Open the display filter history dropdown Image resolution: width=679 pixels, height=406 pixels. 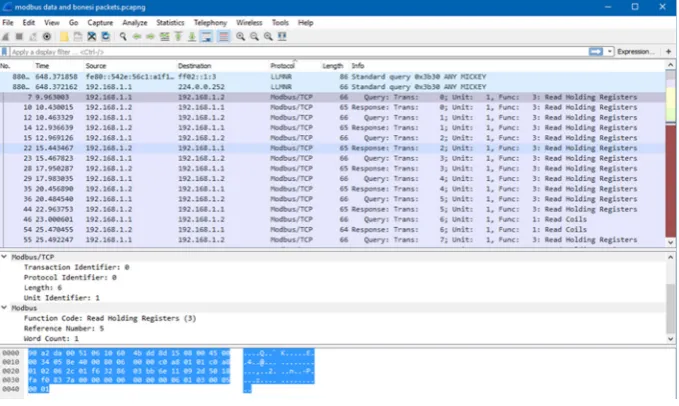tap(610, 52)
